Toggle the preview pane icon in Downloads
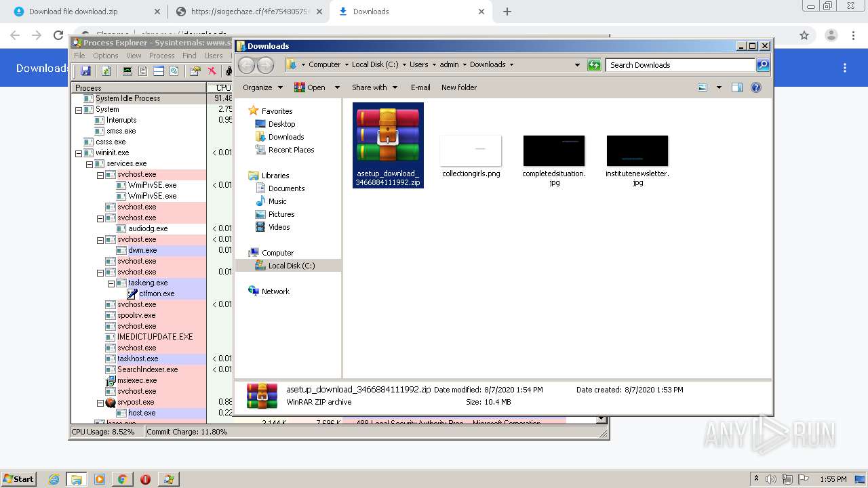The height and width of the screenshot is (488, 868). pyautogui.click(x=737, y=87)
